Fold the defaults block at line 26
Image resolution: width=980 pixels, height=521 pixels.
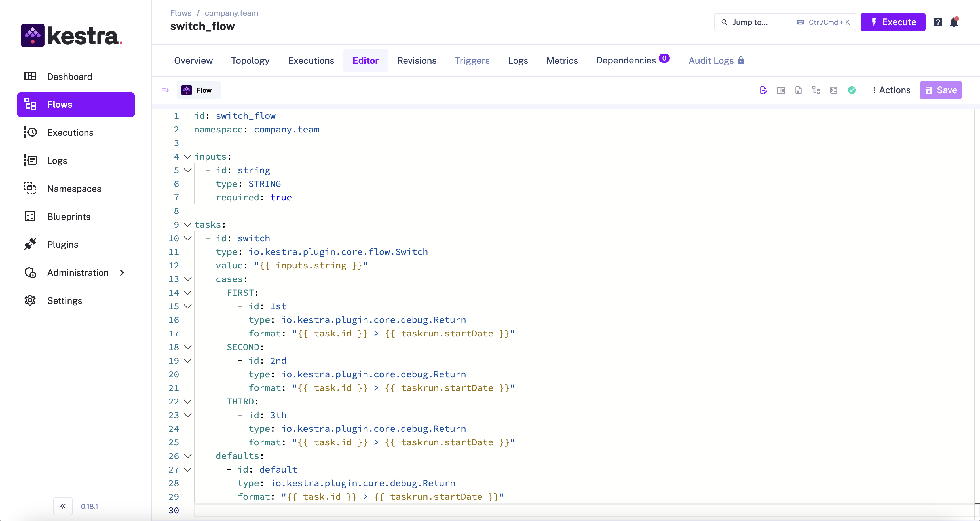point(187,456)
